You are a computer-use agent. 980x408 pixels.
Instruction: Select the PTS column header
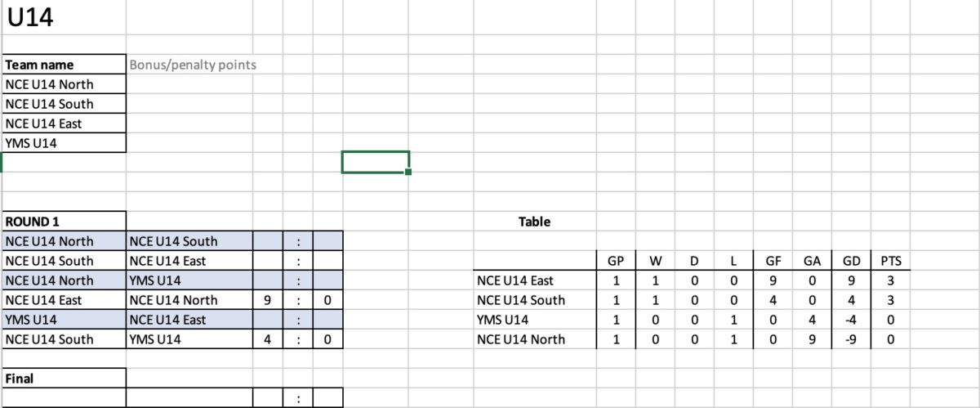point(891,261)
